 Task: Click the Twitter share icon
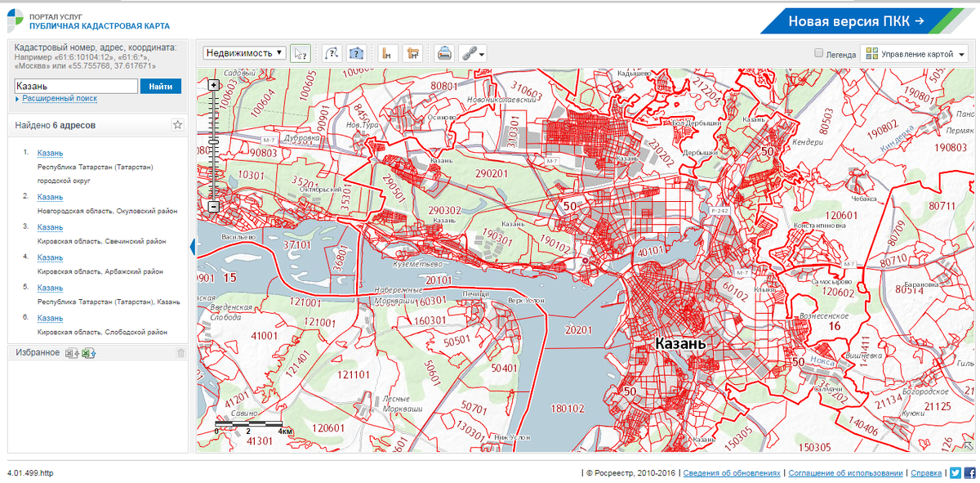click(x=955, y=472)
